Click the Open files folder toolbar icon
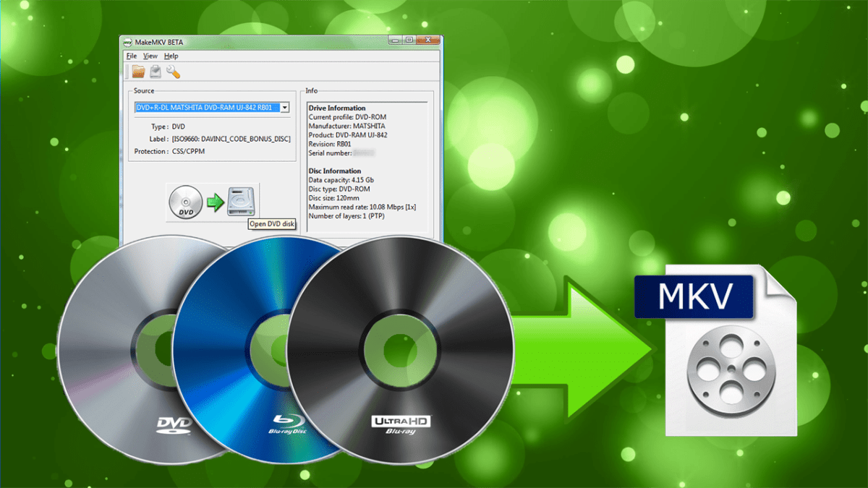 coord(138,72)
